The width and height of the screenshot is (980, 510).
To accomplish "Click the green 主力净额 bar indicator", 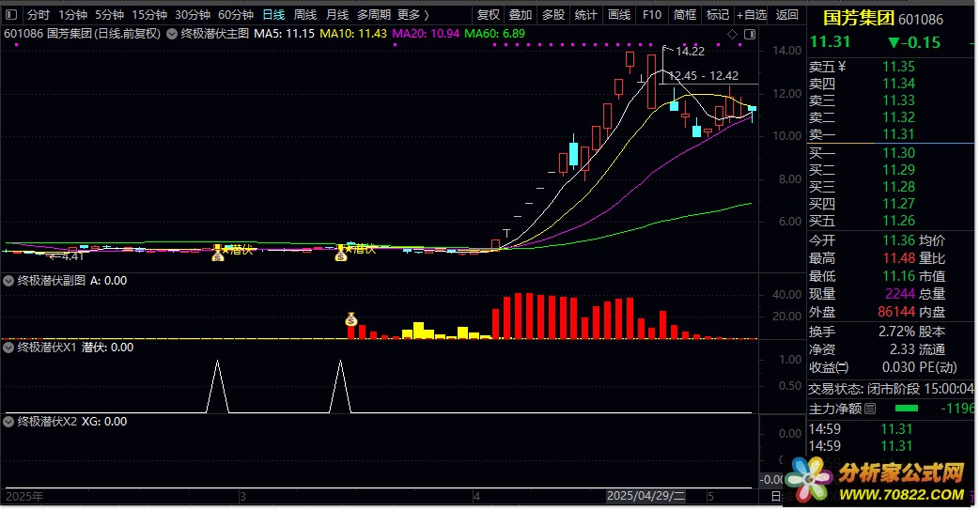I will [x=907, y=409].
